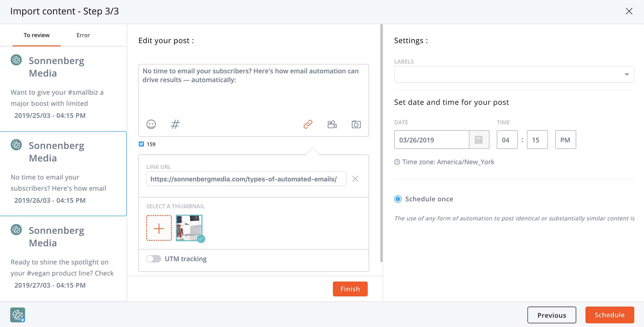Open the emoji picker

coord(151,124)
